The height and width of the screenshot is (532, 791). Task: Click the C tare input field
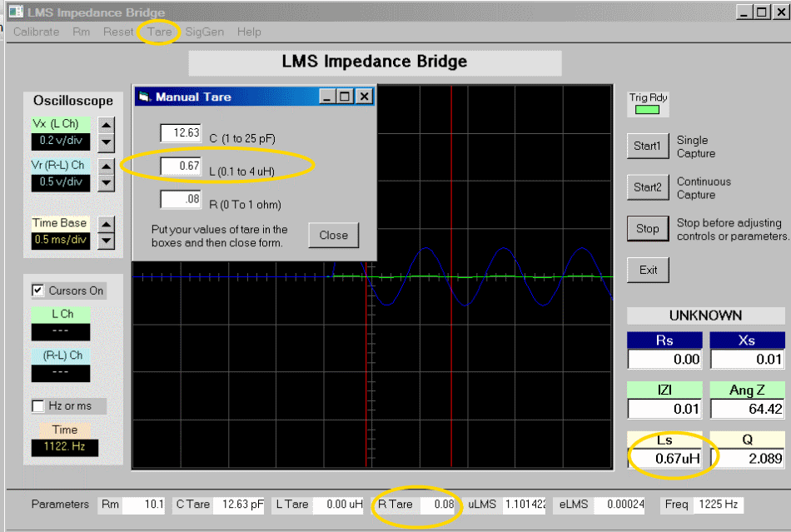pyautogui.click(x=181, y=133)
